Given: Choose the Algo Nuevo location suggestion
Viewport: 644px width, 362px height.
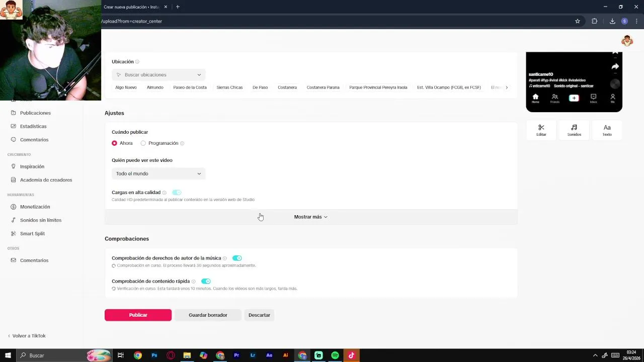Looking at the screenshot, I should (126, 87).
